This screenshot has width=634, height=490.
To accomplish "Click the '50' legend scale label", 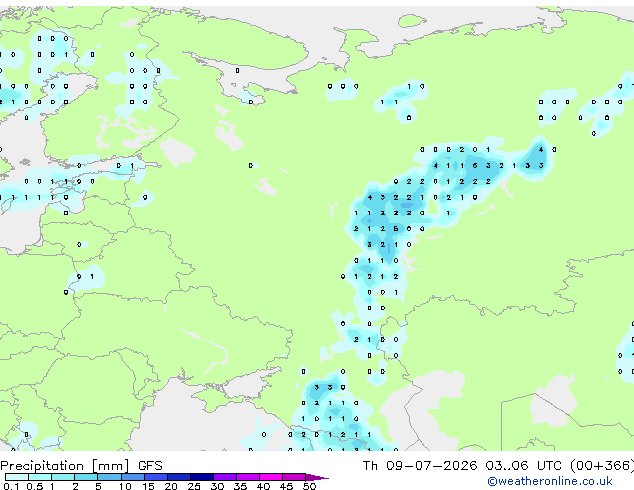I will coord(309,486).
